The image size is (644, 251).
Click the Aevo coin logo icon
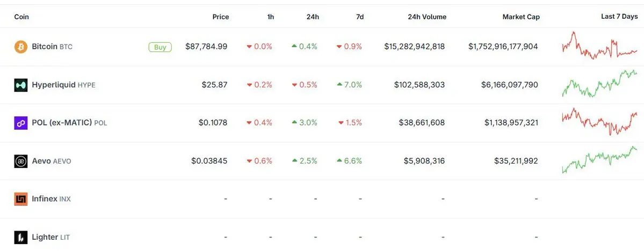pos(20,161)
